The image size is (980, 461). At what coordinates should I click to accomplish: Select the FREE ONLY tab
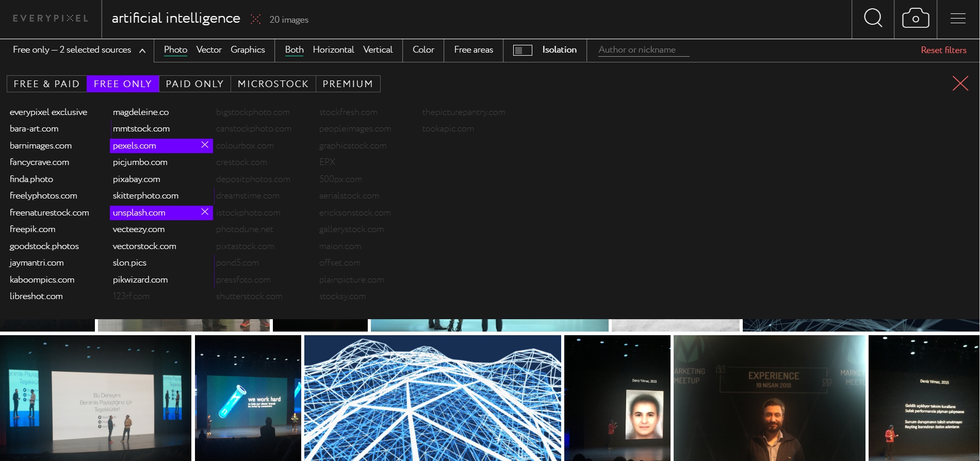[x=123, y=84]
